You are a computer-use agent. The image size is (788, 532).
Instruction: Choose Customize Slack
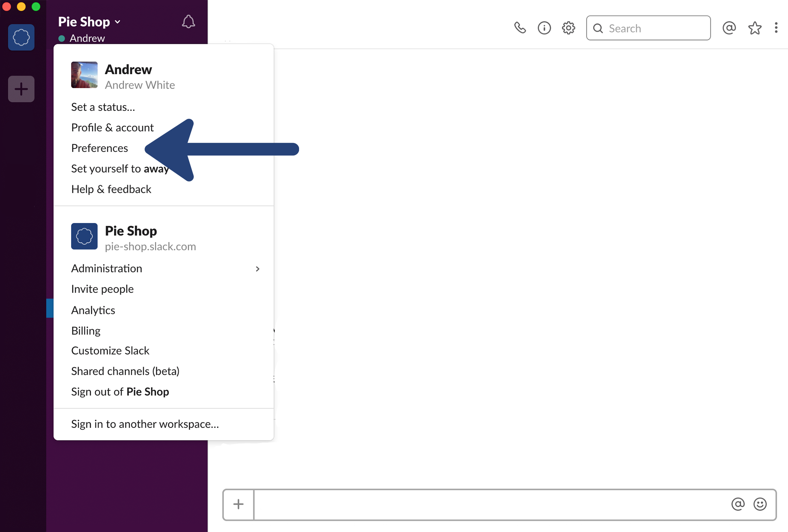click(x=110, y=350)
